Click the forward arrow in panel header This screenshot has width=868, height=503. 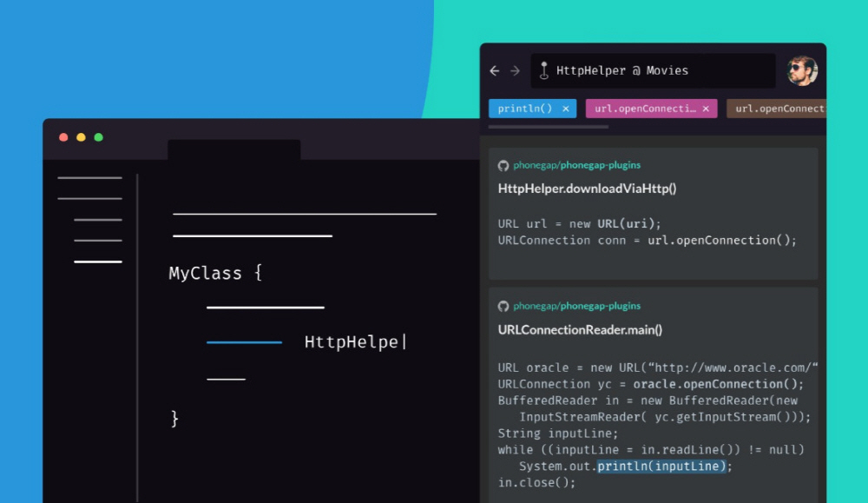[x=515, y=71]
